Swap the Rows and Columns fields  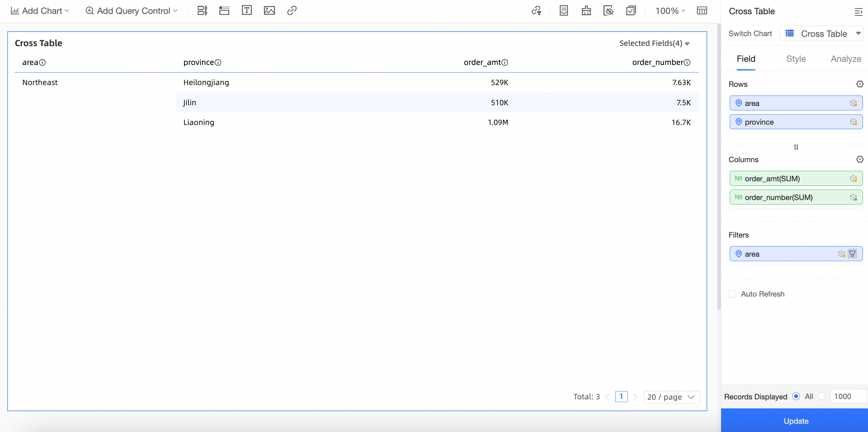[796, 147]
